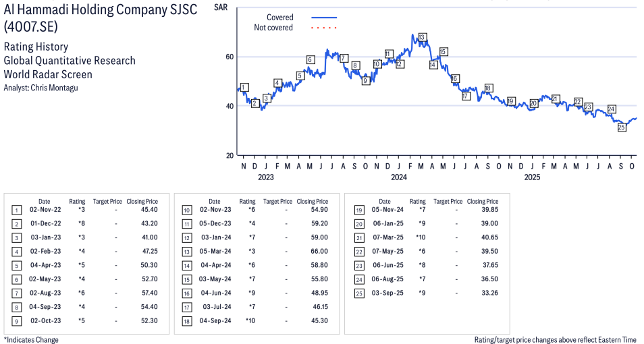Viewport: 644px width, 344px height.
Task: Select chart marker 1 at the line start
Action: (x=244, y=87)
